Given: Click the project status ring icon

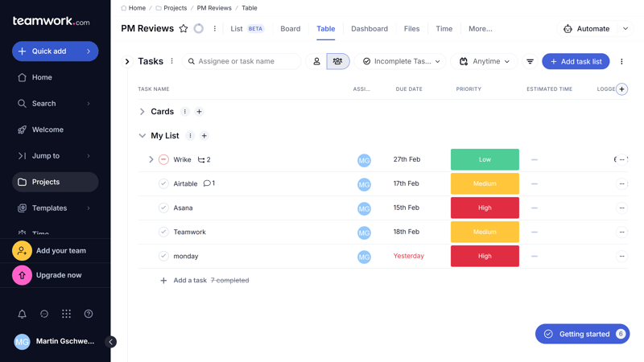Looking at the screenshot, I should (199, 29).
